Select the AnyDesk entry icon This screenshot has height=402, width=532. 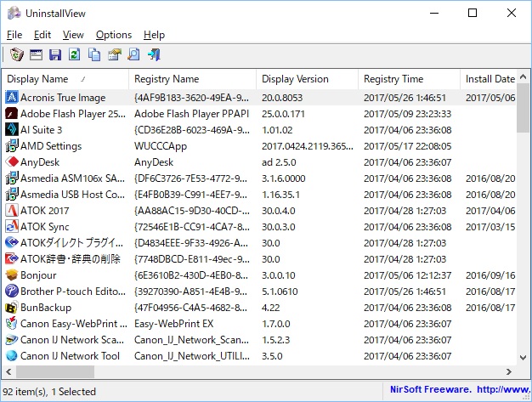12,162
